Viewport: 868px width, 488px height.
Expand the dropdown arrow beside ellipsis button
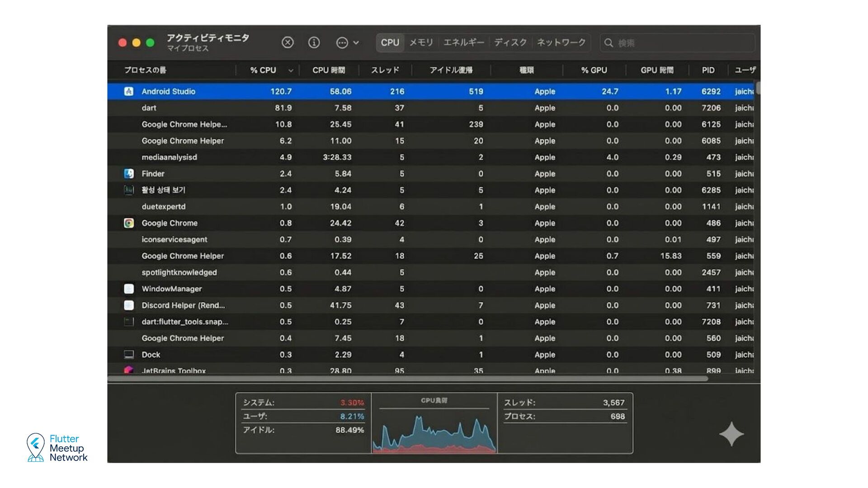click(356, 42)
